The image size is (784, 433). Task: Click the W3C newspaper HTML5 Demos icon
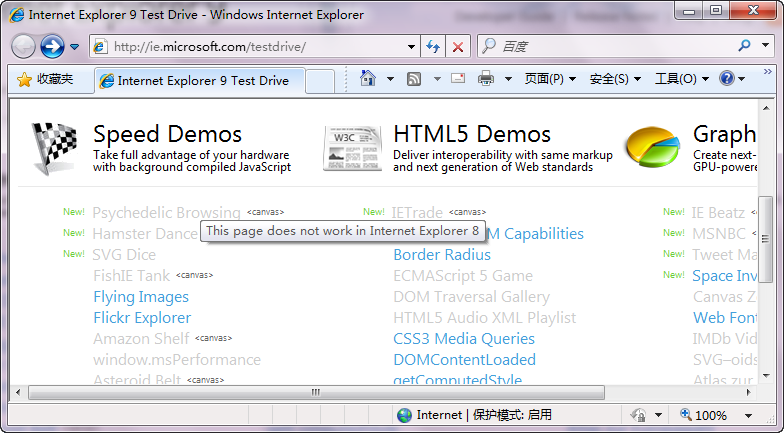pyautogui.click(x=352, y=149)
